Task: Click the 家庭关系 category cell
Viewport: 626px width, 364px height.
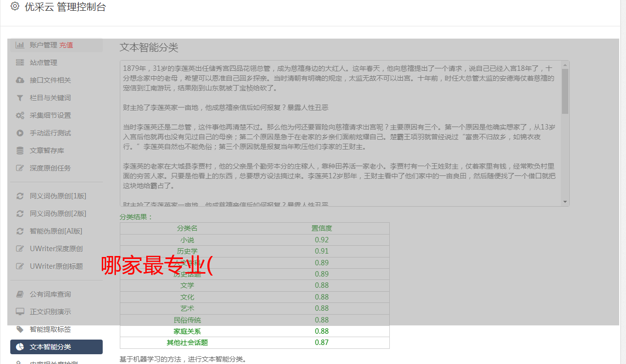Action: click(x=187, y=331)
